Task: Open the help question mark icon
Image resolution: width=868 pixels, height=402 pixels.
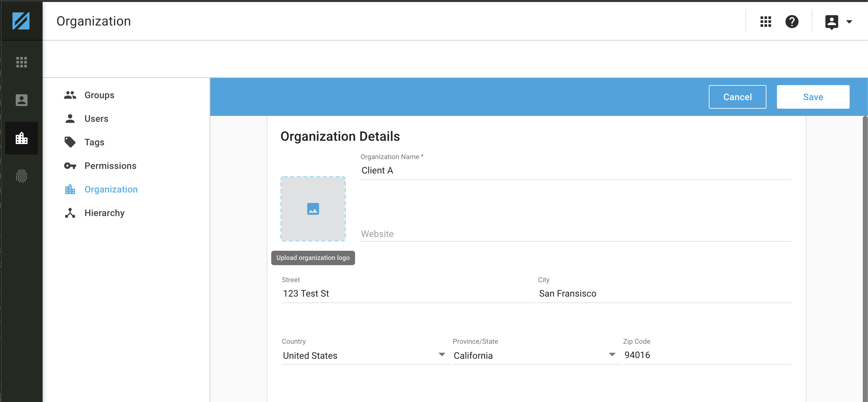Action: pyautogui.click(x=792, y=22)
